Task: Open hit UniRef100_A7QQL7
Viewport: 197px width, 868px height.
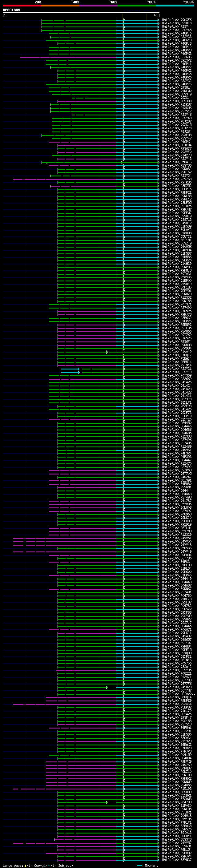Action: point(177,355)
